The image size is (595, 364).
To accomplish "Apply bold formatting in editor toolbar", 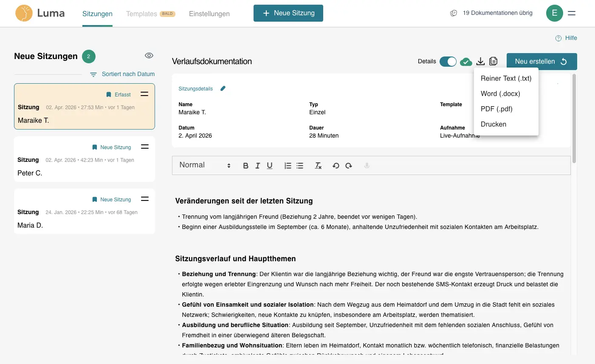I will (x=245, y=166).
